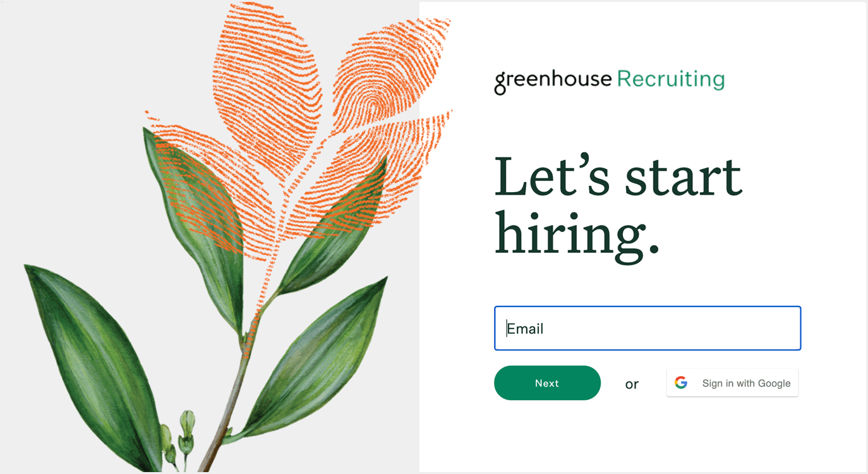The height and width of the screenshot is (474, 868).
Task: Click the Email placeholder text
Action: (526, 329)
